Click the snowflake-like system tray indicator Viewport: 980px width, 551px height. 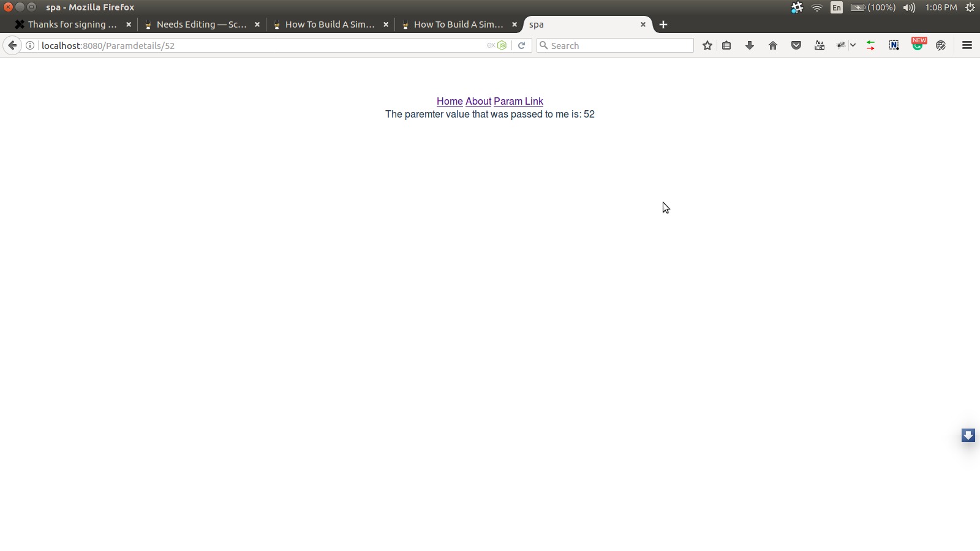pyautogui.click(x=797, y=7)
